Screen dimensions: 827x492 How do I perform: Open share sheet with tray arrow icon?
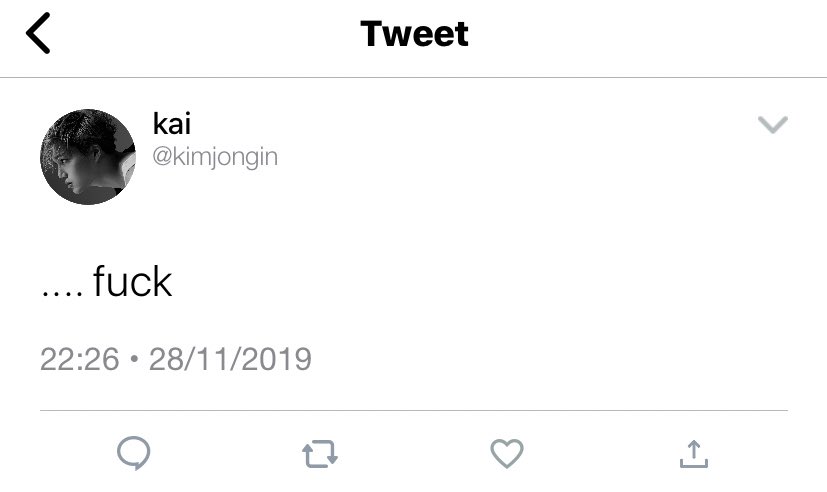(694, 454)
